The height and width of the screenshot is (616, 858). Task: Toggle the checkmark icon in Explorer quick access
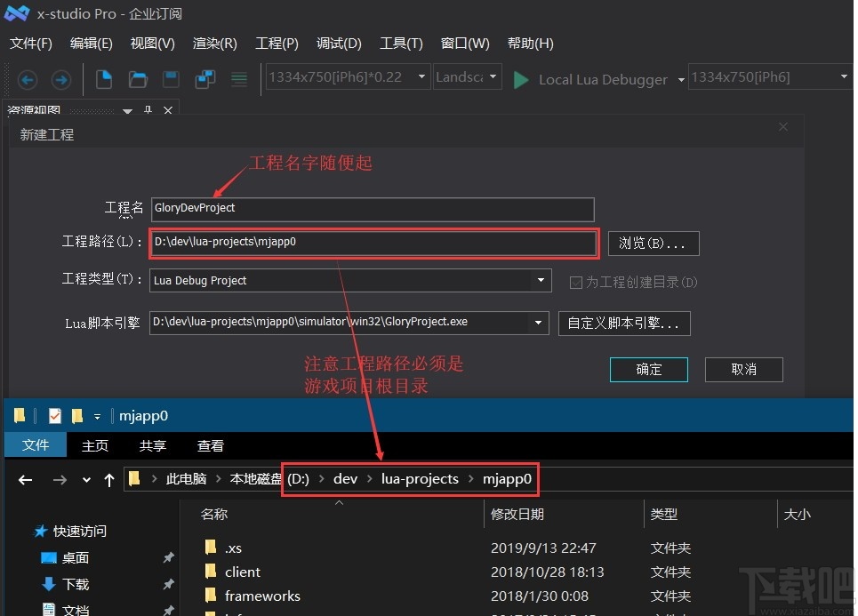pos(55,415)
